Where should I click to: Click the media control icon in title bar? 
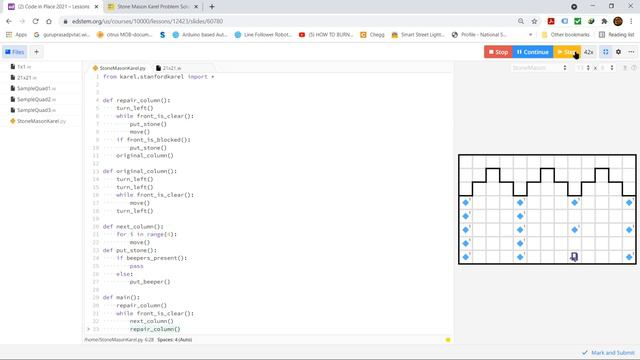[x=574, y=7]
